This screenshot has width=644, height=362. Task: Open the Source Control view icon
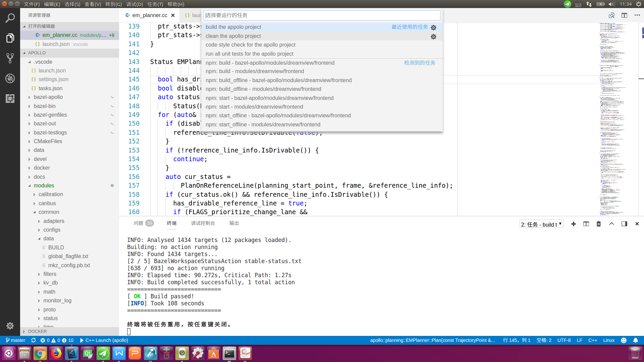pyautogui.click(x=10, y=58)
